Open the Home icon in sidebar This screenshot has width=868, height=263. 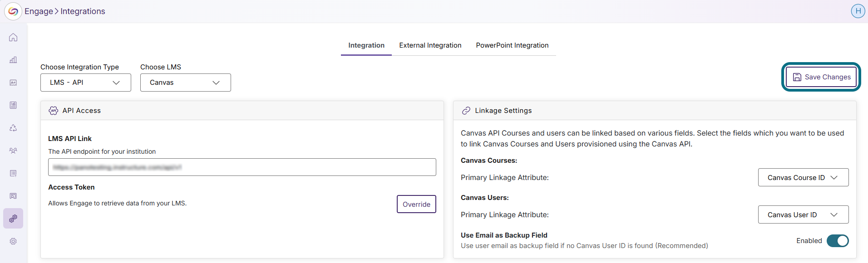[13, 37]
